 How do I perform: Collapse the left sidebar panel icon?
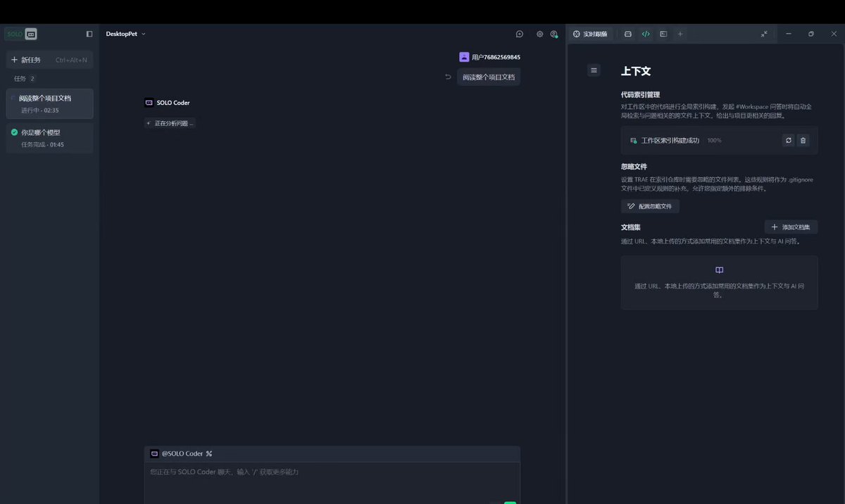[x=89, y=34]
